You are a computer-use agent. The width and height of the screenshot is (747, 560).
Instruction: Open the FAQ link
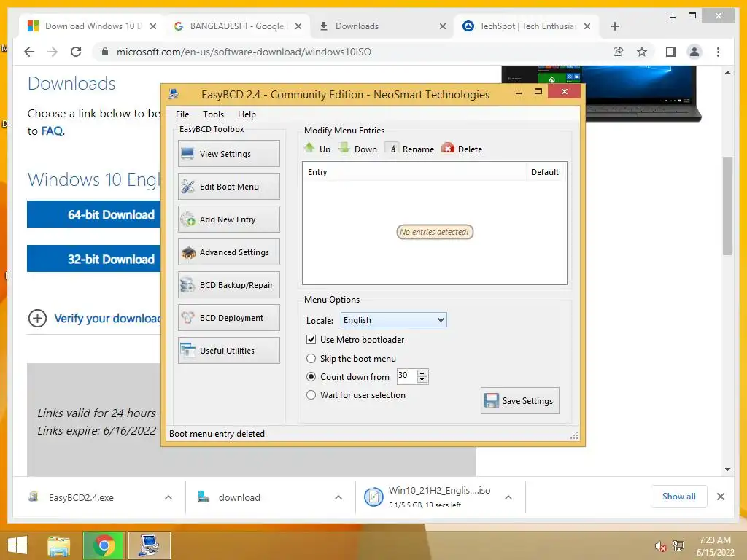(52, 131)
